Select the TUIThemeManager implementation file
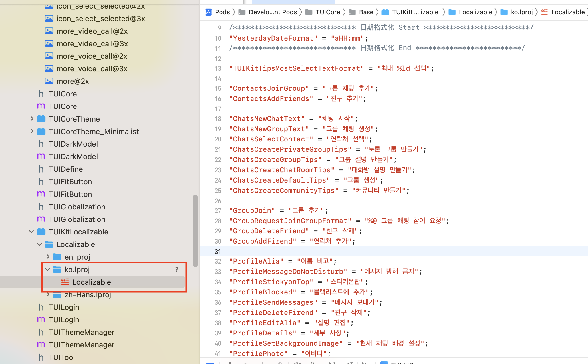Image resolution: width=588 pixels, height=364 pixels. click(81, 345)
